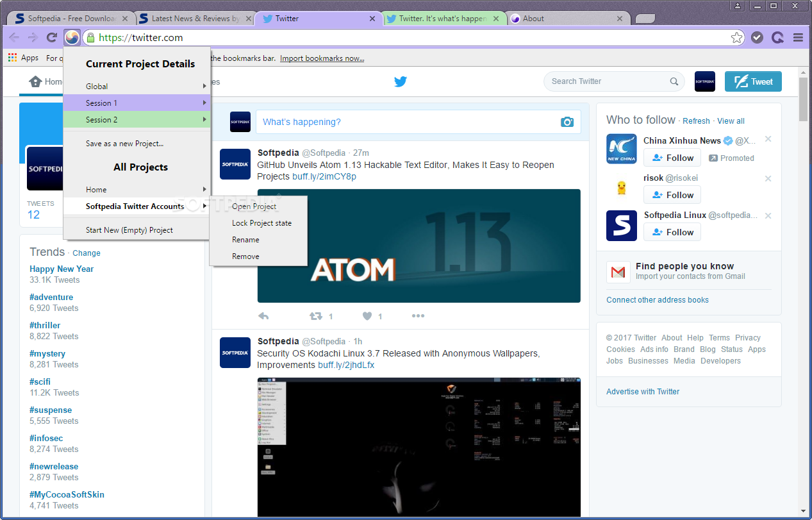Switch to Softpedia Free Downloads tab
This screenshot has width=812, height=520.
point(69,19)
